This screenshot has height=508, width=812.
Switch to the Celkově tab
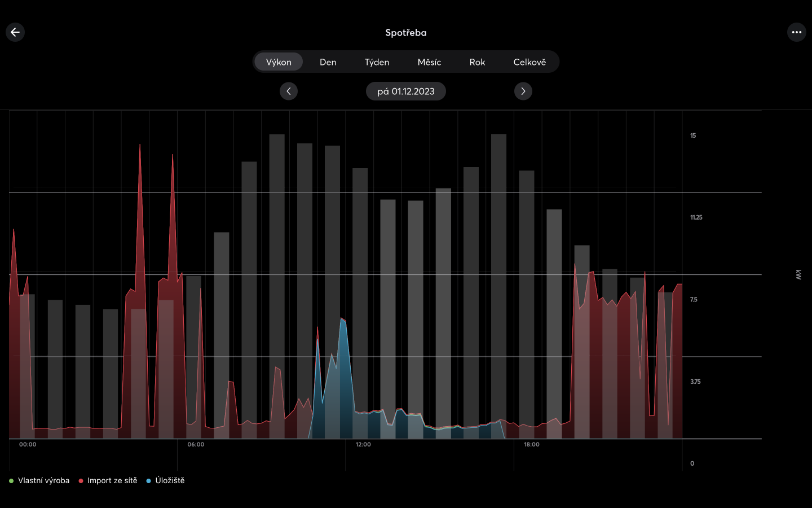click(x=529, y=62)
